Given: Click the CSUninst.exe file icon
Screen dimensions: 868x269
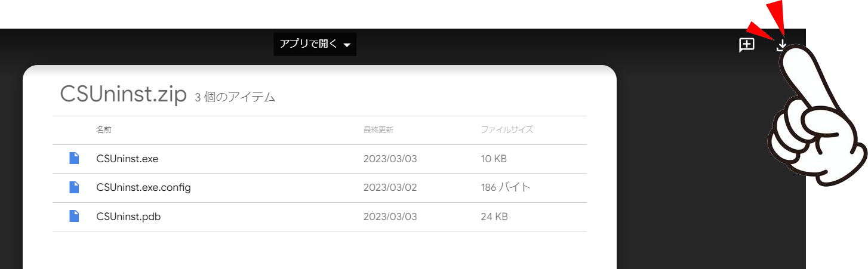Looking at the screenshot, I should point(74,159).
